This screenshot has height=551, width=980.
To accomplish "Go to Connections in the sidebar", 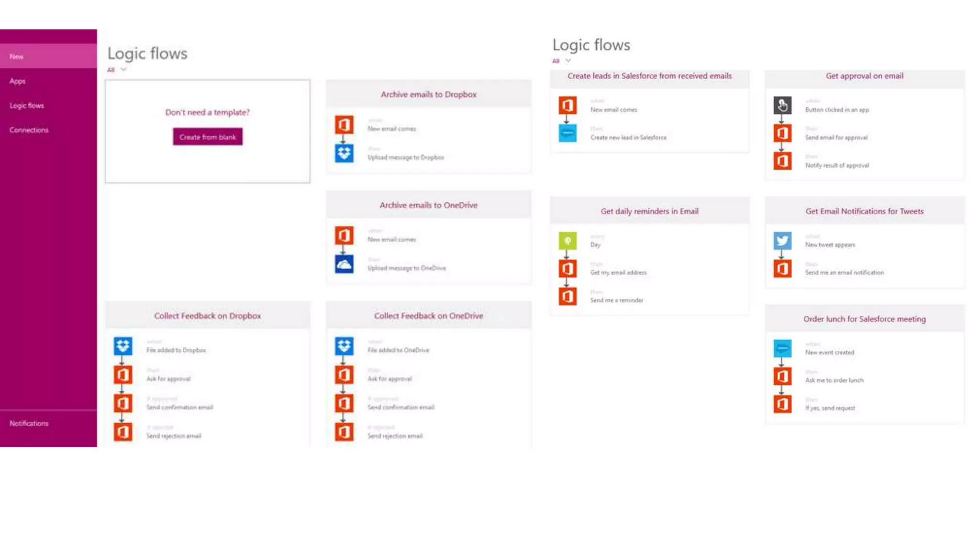I will (29, 130).
